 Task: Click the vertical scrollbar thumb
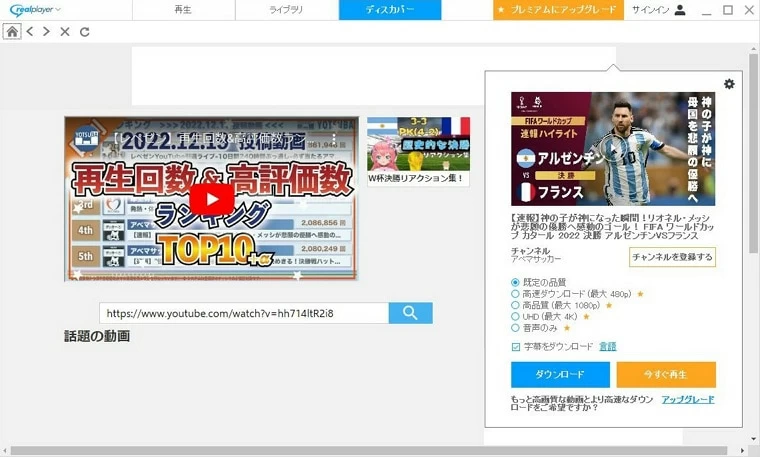click(754, 153)
